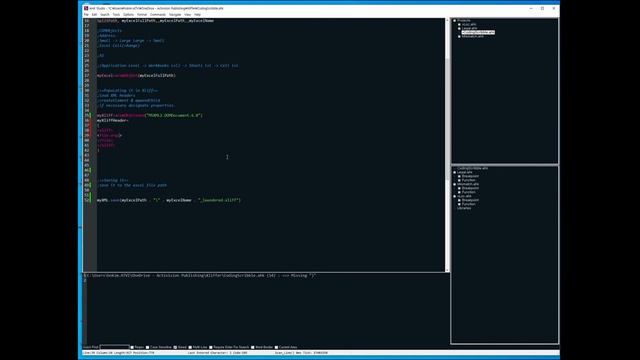Image resolution: width=640 pixels, height=360 pixels.
Task: Click the myXML.save code line
Action: point(169,200)
